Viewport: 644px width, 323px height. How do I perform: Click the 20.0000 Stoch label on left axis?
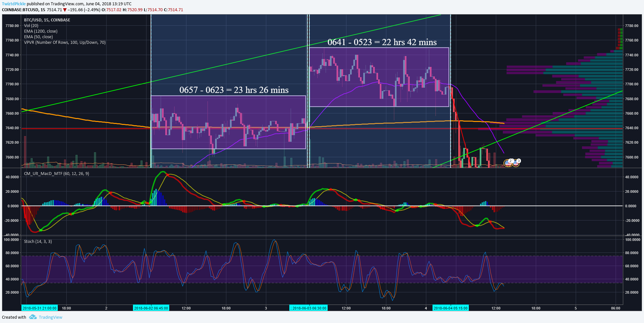(x=12, y=292)
